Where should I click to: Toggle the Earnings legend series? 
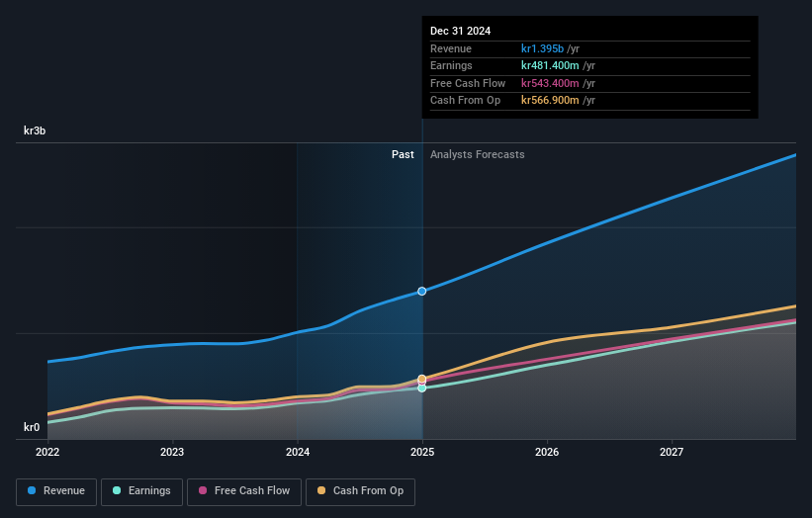(141, 491)
